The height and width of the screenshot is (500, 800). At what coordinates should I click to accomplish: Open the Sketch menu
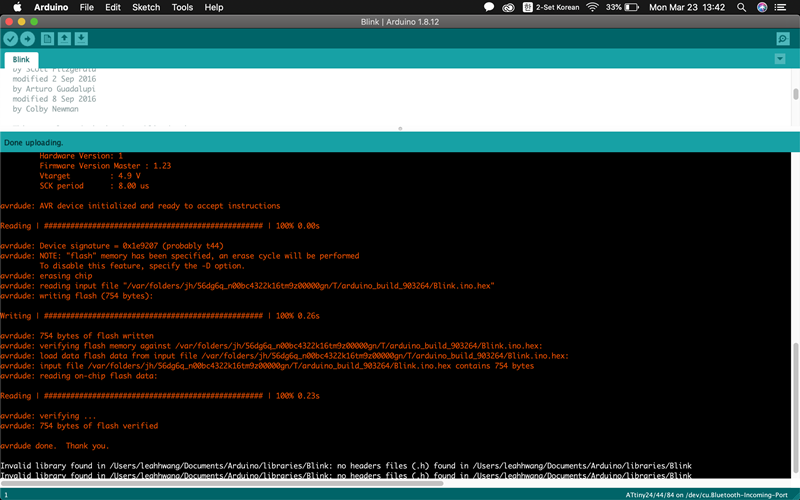tap(146, 7)
